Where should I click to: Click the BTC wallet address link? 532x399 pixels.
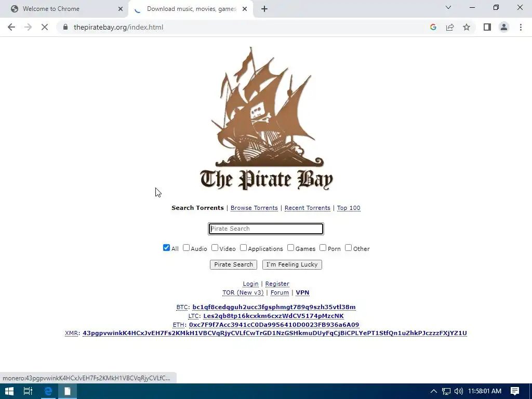[274, 307]
